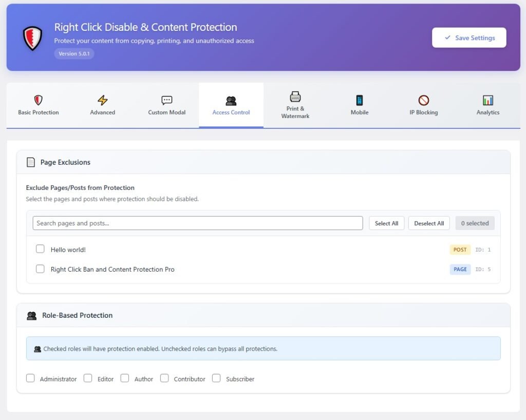This screenshot has width=526, height=420.
Task: Check the Hello world! post checkbox
Action: [40, 249]
